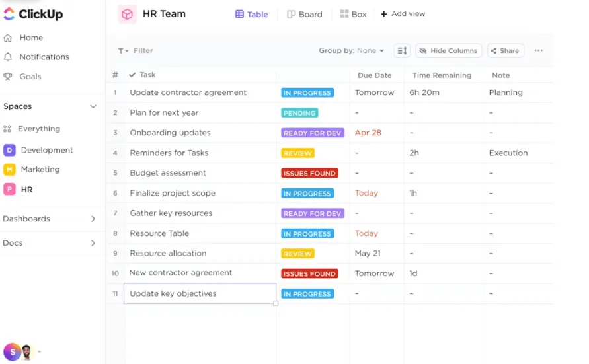Select the Development space D icon

[x=9, y=150]
